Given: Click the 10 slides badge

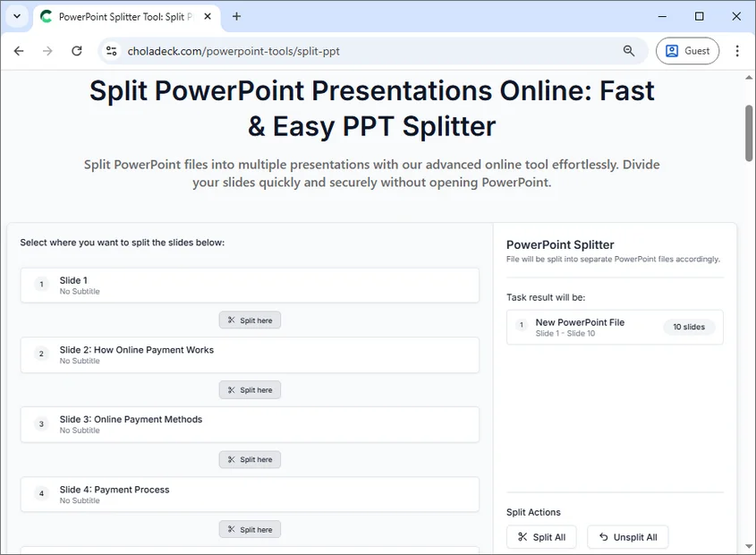Looking at the screenshot, I should click(689, 327).
